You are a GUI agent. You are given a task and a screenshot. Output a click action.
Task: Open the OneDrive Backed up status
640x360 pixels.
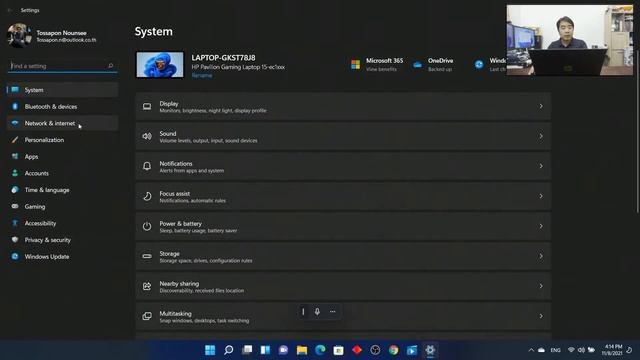[x=433, y=64]
